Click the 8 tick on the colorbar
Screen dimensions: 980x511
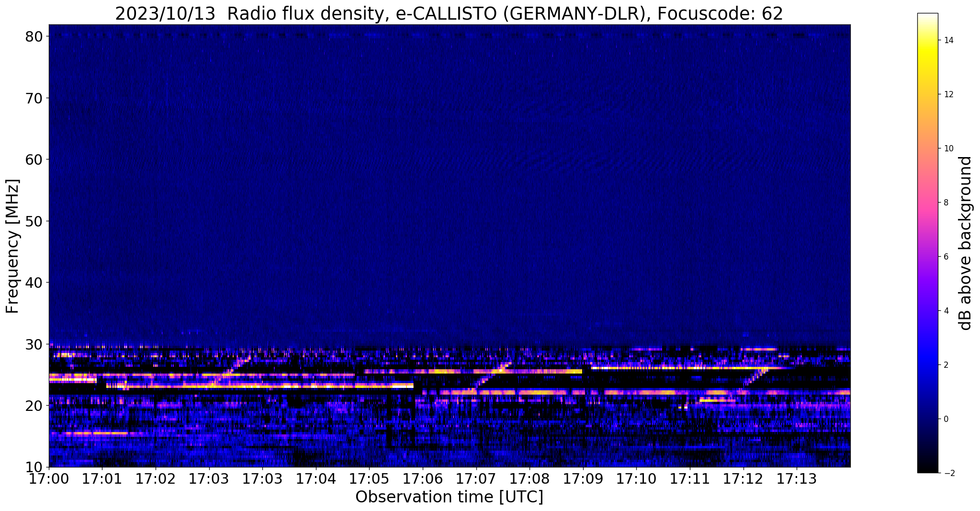pyautogui.click(x=946, y=203)
